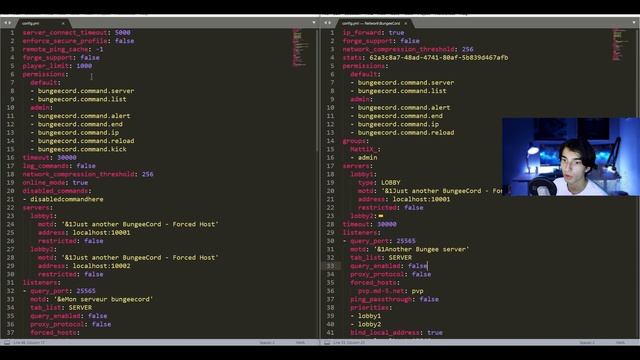640x360 pixels.
Task: Click 'bind_local_address: true' in right pane
Action: pos(396,333)
